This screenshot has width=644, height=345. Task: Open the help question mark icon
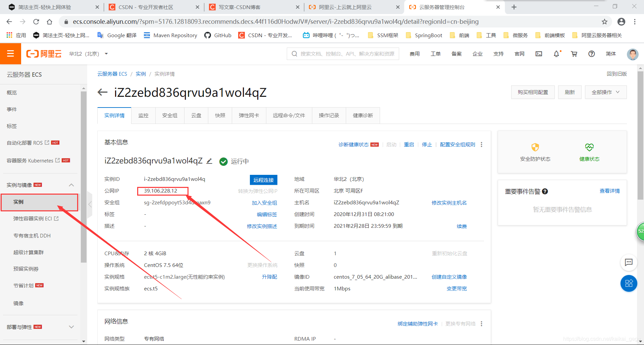[592, 54]
